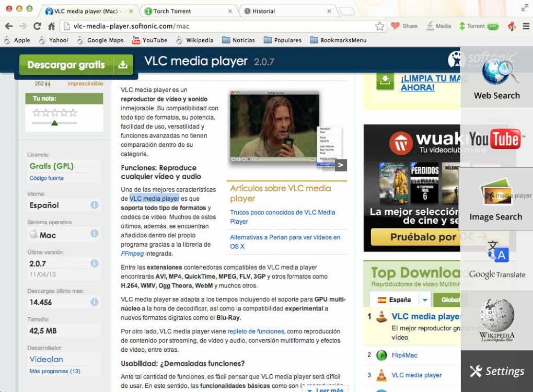
Task: Reload the current page
Action: [37, 26]
